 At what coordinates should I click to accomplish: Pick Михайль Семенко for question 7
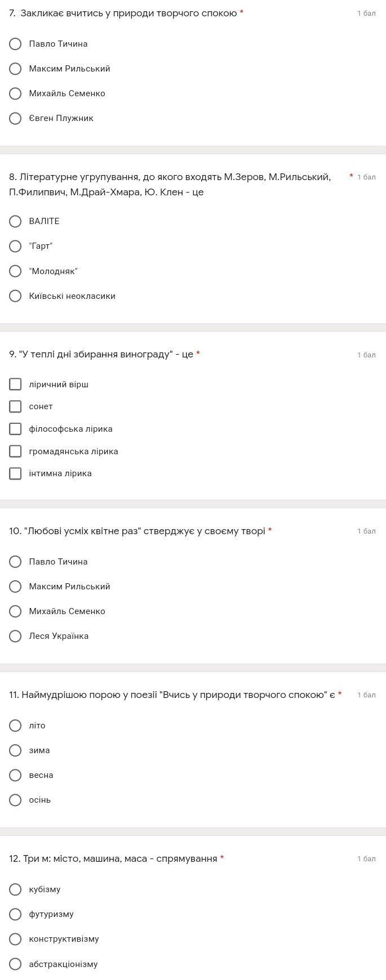15,93
